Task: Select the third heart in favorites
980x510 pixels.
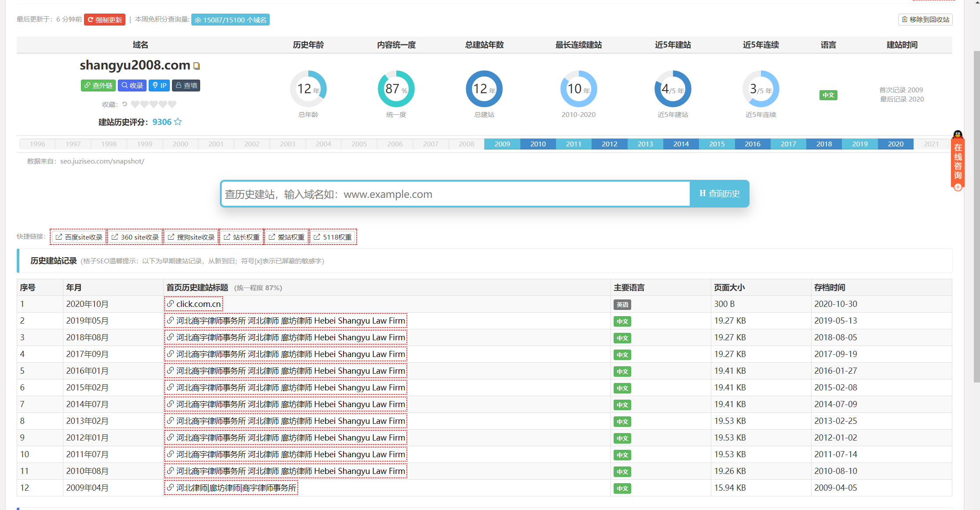Action: click(154, 104)
